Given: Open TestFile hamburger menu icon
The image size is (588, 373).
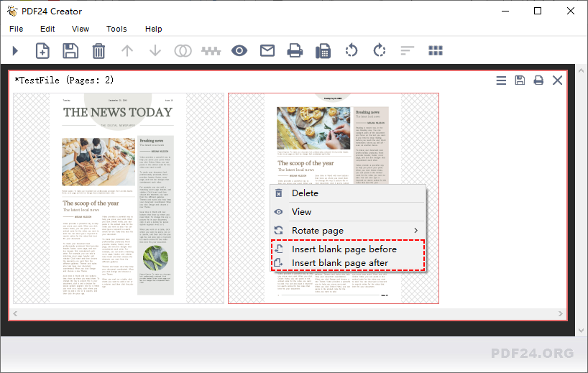Looking at the screenshot, I should pos(501,80).
